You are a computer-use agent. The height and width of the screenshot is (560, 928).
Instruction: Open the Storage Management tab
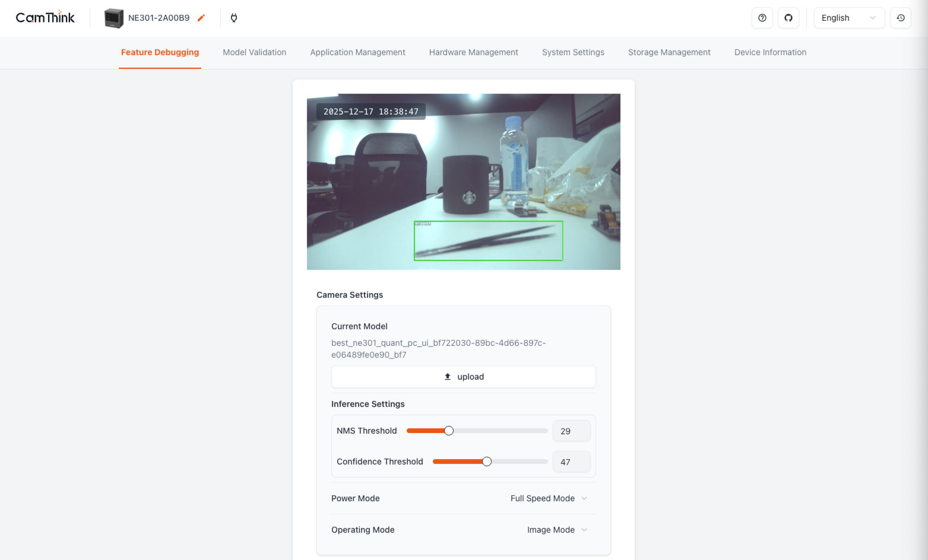(669, 52)
